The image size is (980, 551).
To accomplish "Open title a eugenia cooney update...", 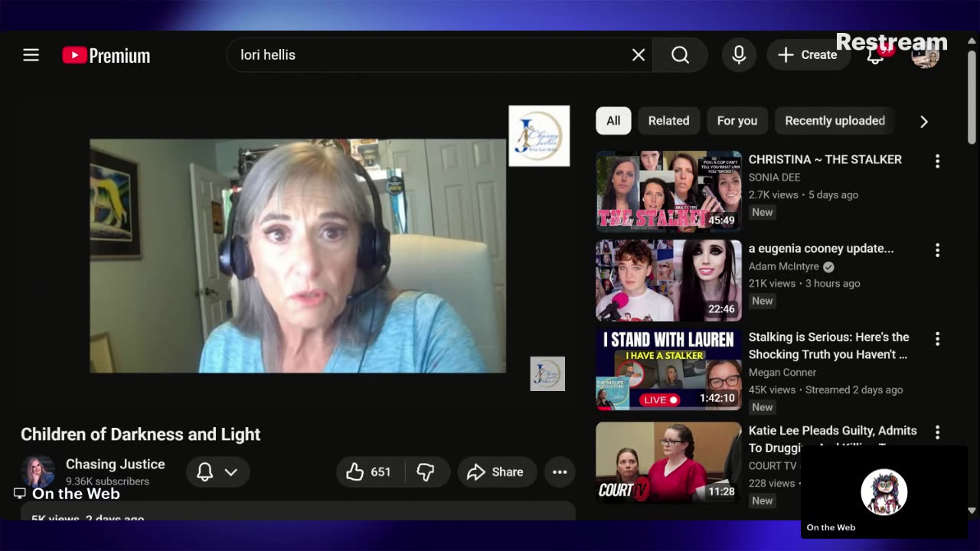I will [821, 248].
